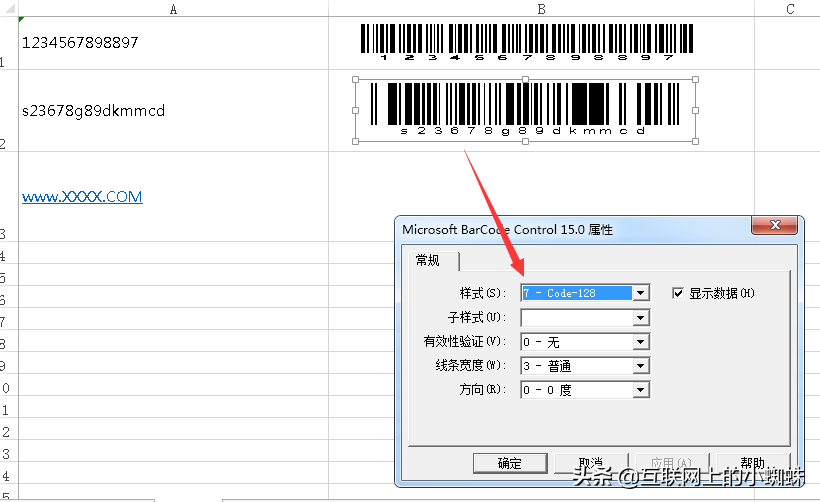Select cell containing 1234567898897
Viewport: 820px width, 502px height.
(173, 43)
